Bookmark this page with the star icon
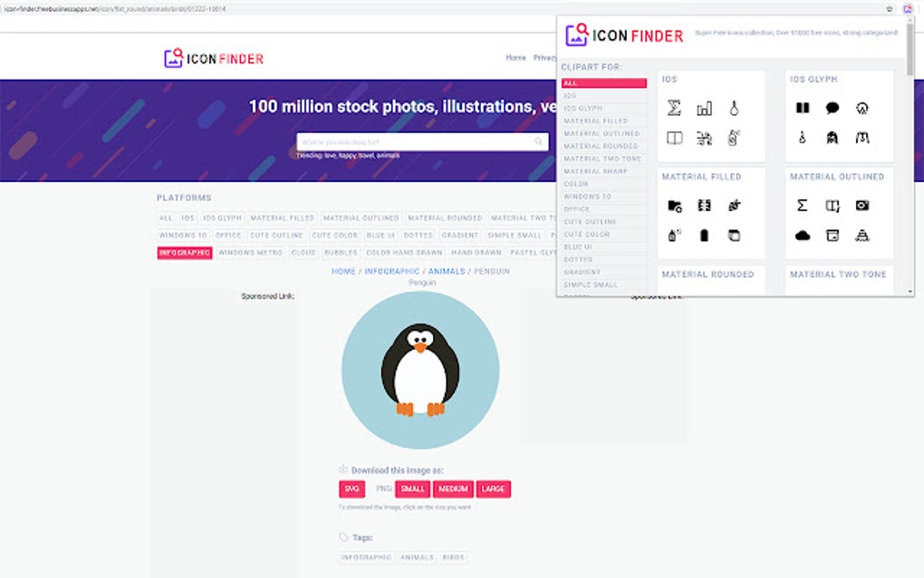Viewport: 924px width, 578px height. [x=890, y=9]
